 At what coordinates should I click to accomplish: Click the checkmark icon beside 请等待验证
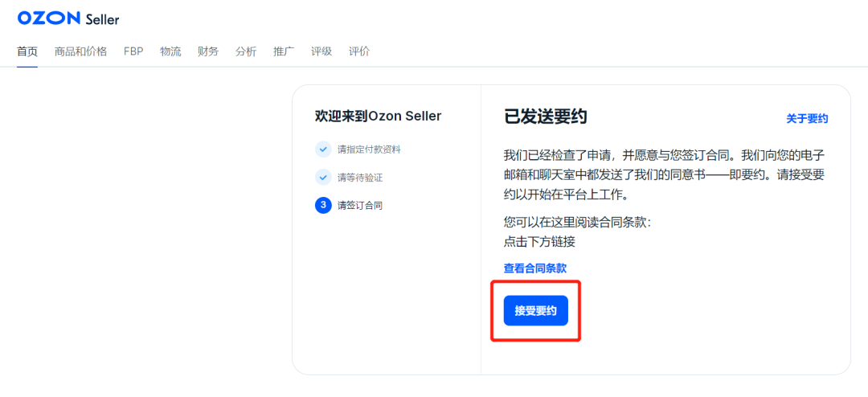(323, 177)
